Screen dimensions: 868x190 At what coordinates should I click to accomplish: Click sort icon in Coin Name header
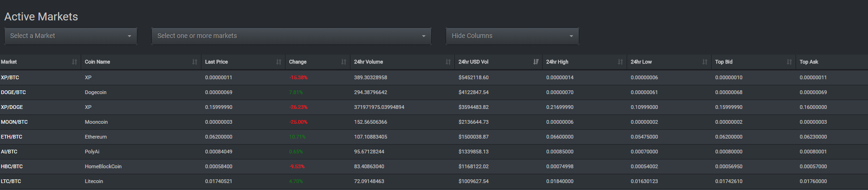[194, 62]
